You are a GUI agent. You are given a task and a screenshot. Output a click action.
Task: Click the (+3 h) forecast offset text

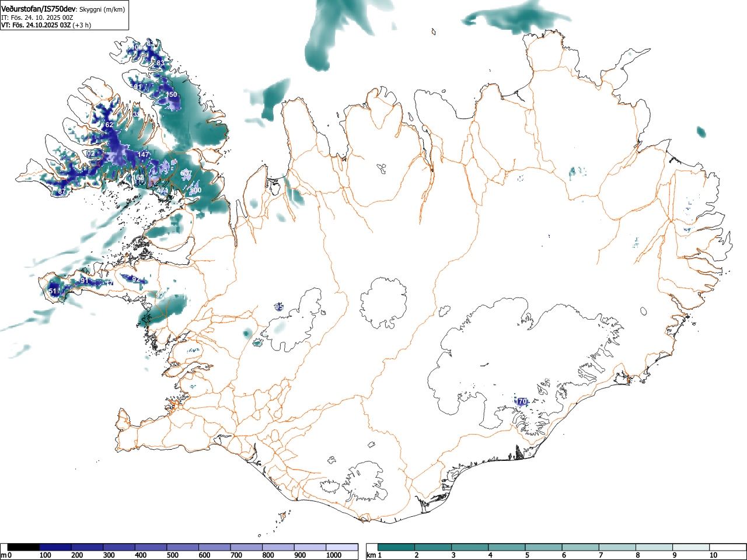point(82,25)
